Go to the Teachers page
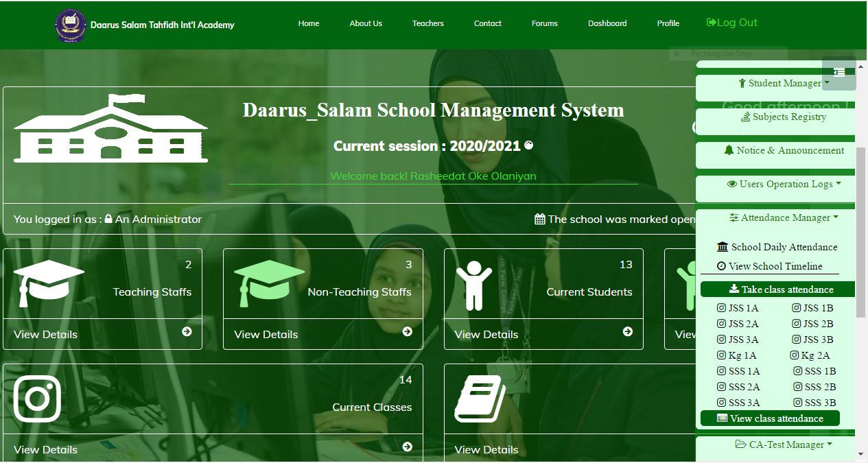 (x=427, y=23)
